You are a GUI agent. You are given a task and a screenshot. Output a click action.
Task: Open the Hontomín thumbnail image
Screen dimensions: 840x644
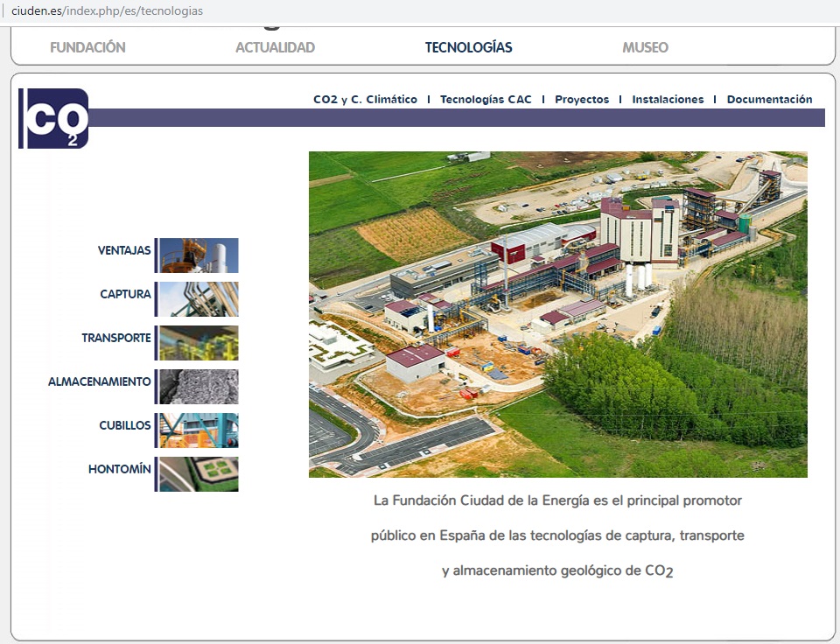(199, 474)
